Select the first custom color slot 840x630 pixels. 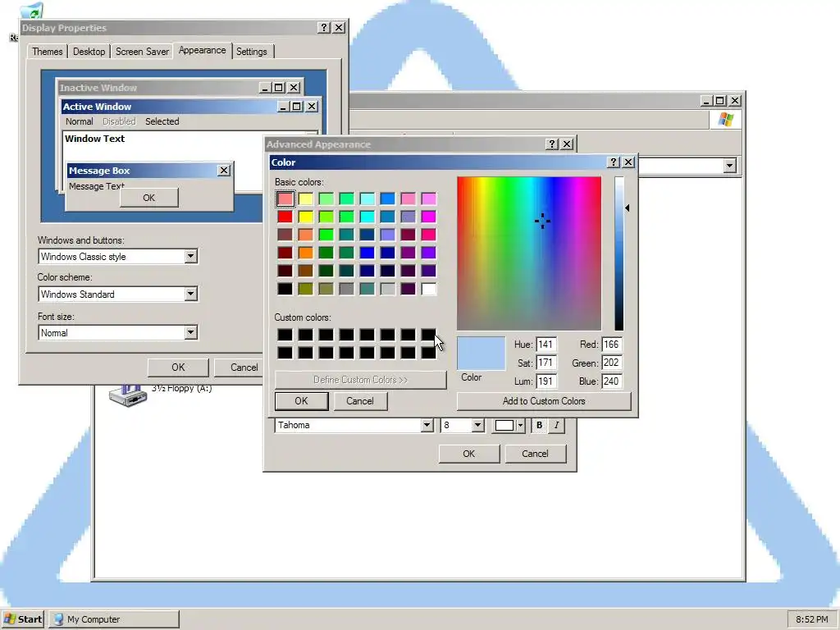pyautogui.click(x=285, y=335)
